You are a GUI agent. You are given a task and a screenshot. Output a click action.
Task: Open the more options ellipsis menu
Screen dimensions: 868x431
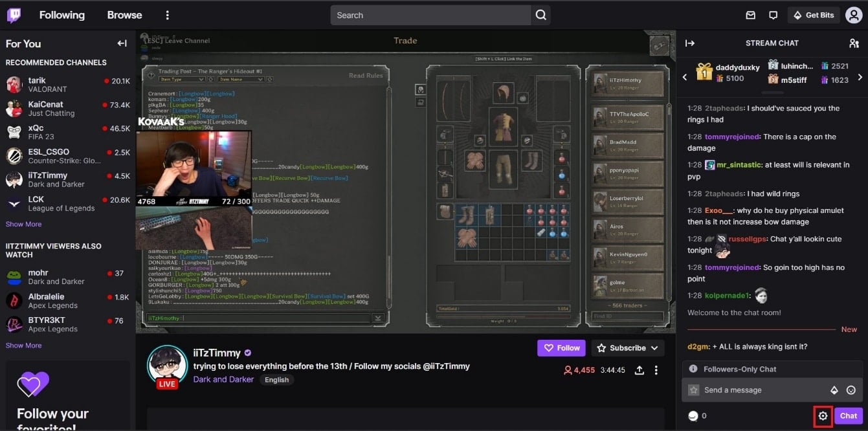tap(167, 14)
